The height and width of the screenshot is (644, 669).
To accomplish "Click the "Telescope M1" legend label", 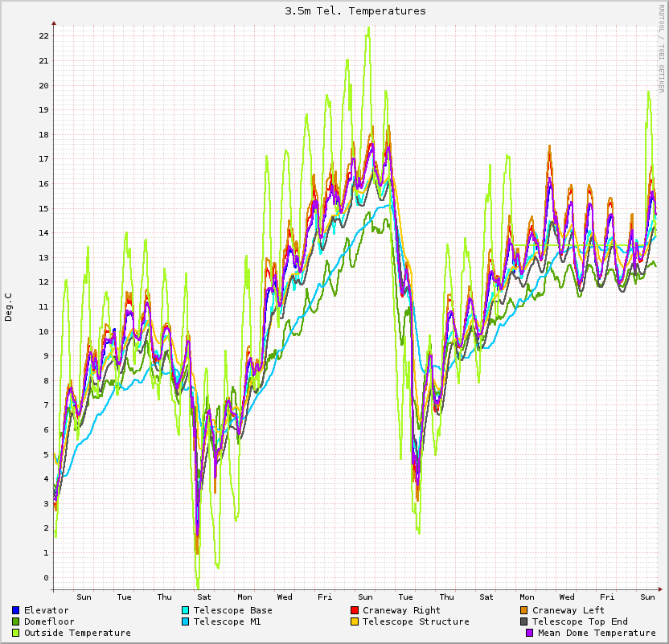I will point(228,621).
